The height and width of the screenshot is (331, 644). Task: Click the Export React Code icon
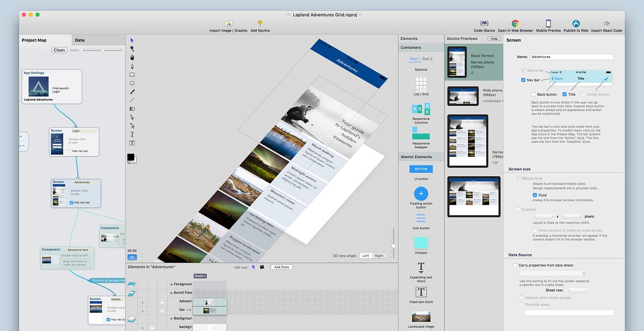coord(607,25)
